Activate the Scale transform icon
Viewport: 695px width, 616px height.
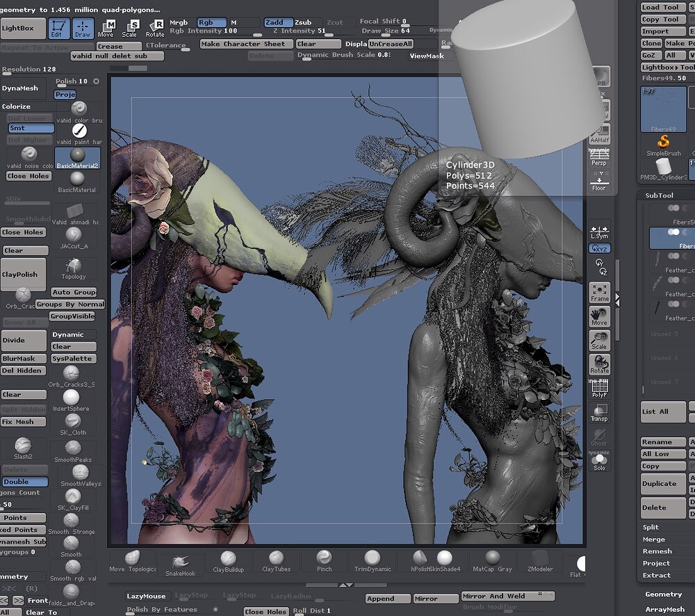(129, 29)
